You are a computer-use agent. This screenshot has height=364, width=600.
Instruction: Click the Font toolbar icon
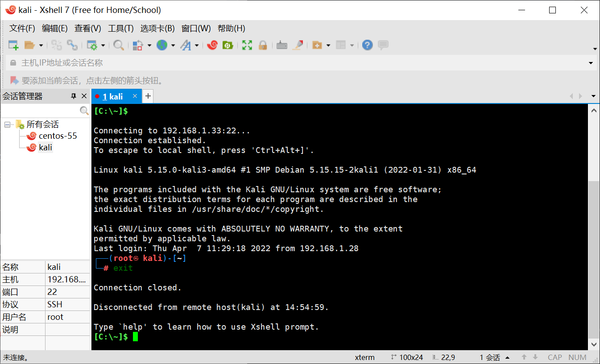point(186,45)
